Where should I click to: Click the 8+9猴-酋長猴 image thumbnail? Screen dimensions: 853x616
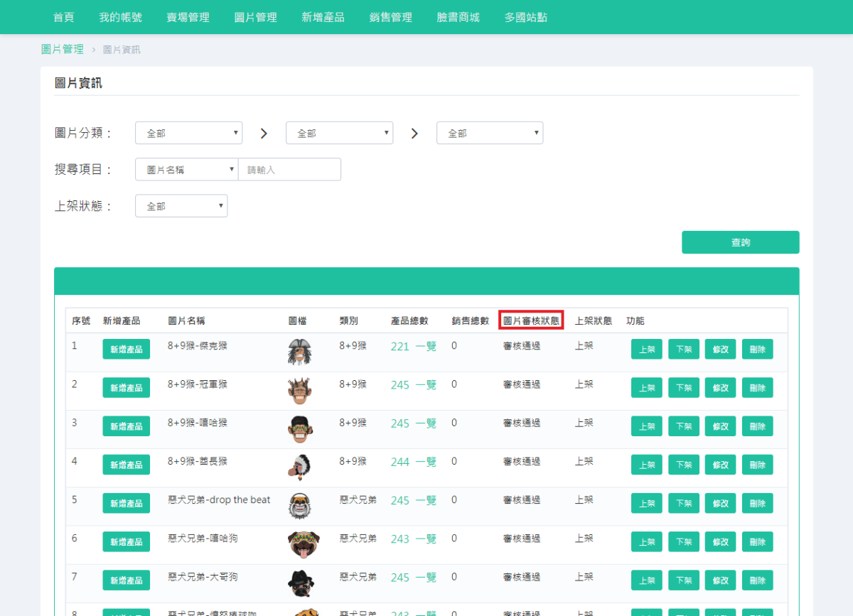[301, 465]
